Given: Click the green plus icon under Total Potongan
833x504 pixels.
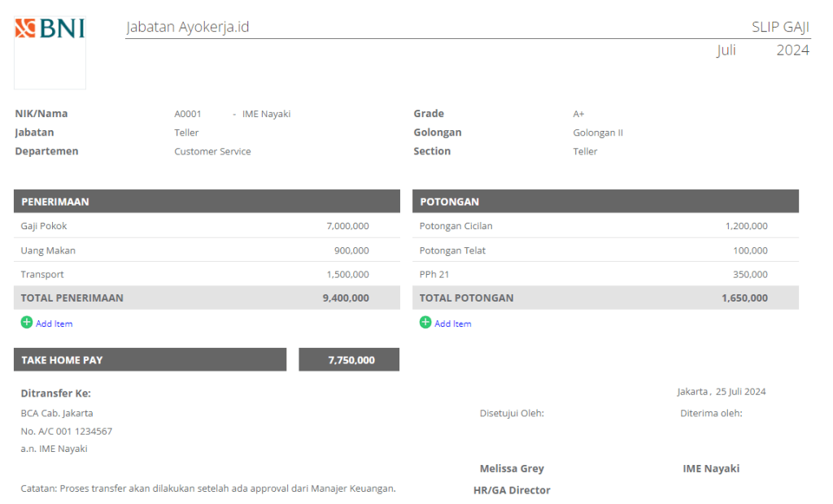Looking at the screenshot, I should point(425,323).
